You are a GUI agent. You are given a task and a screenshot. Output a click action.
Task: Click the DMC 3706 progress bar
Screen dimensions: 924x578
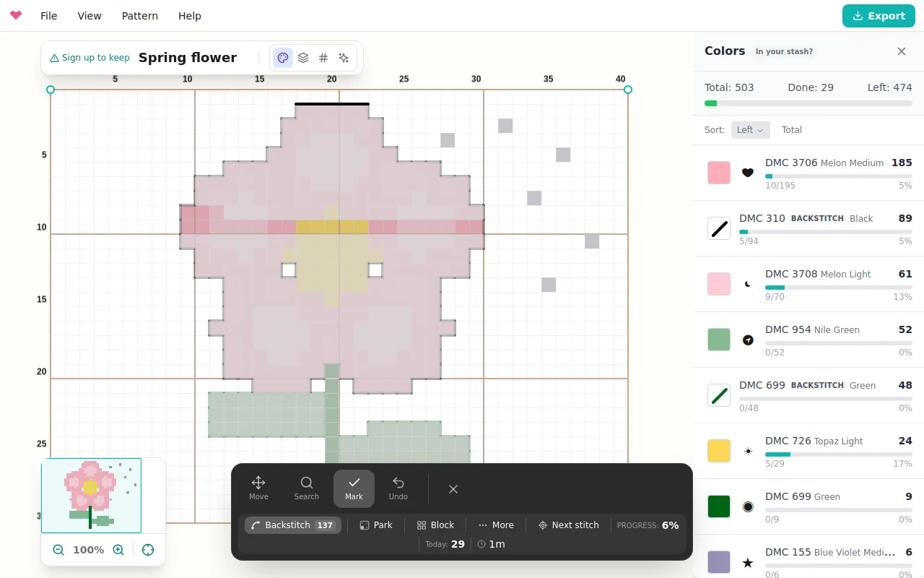point(839,176)
